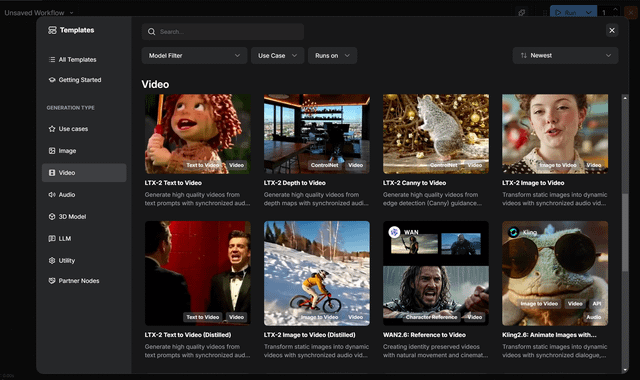Click the Utility gear icon

click(x=52, y=260)
